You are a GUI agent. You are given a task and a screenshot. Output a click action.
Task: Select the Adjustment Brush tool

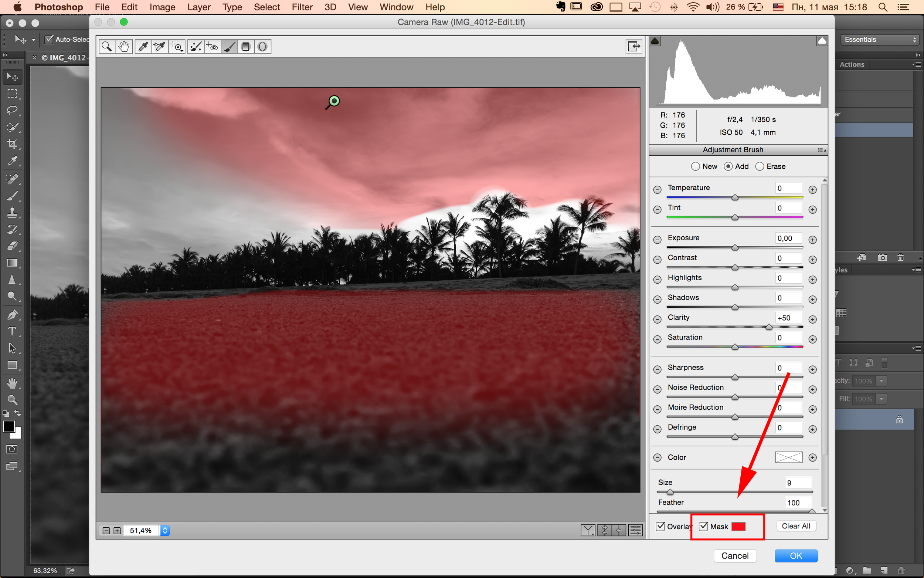(229, 47)
